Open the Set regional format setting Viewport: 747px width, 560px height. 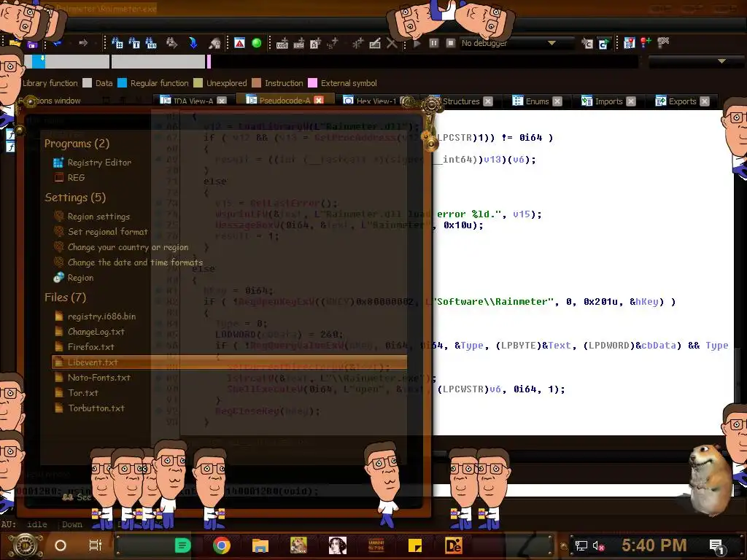tap(101, 232)
